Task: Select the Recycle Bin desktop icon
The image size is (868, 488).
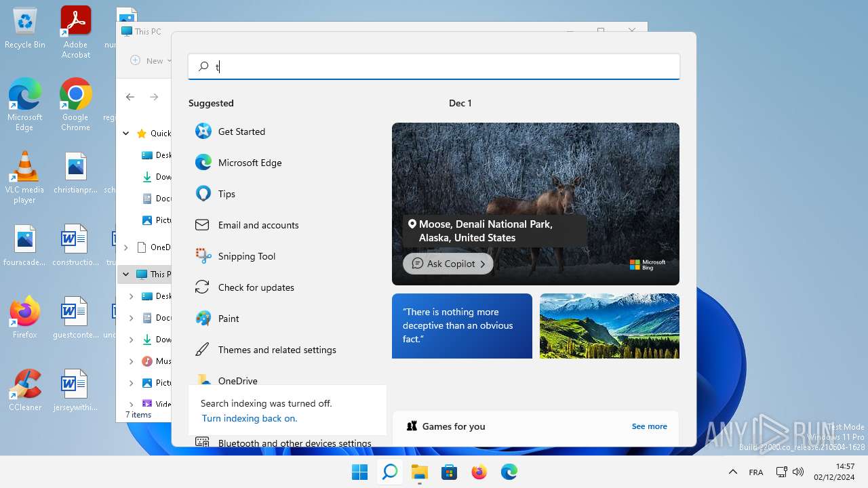Action: click(25, 28)
